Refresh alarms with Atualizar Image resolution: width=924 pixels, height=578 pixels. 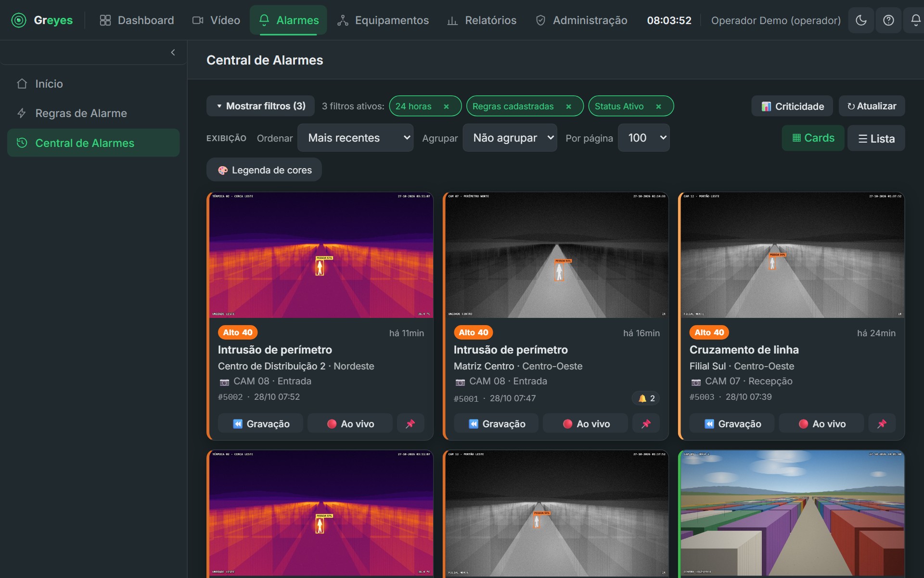tap(872, 106)
